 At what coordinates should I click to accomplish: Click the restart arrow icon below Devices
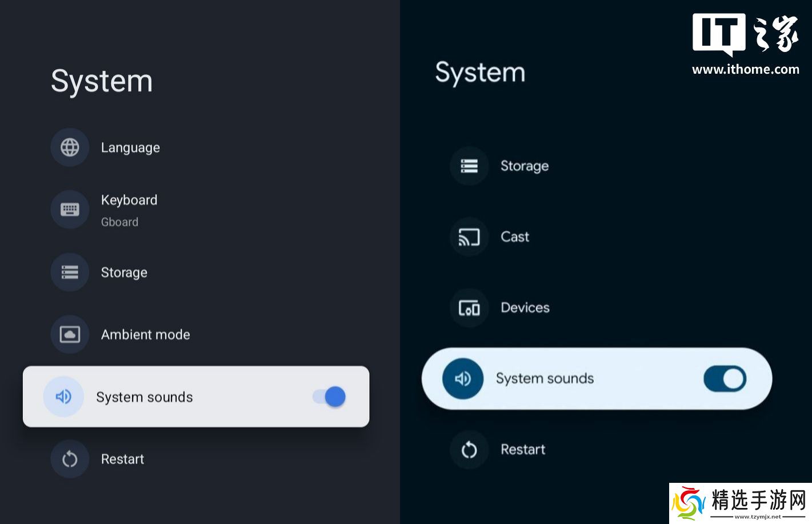469,450
